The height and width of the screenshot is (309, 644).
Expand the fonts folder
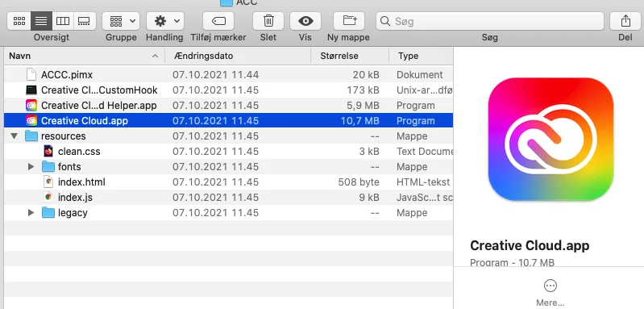(x=31, y=167)
